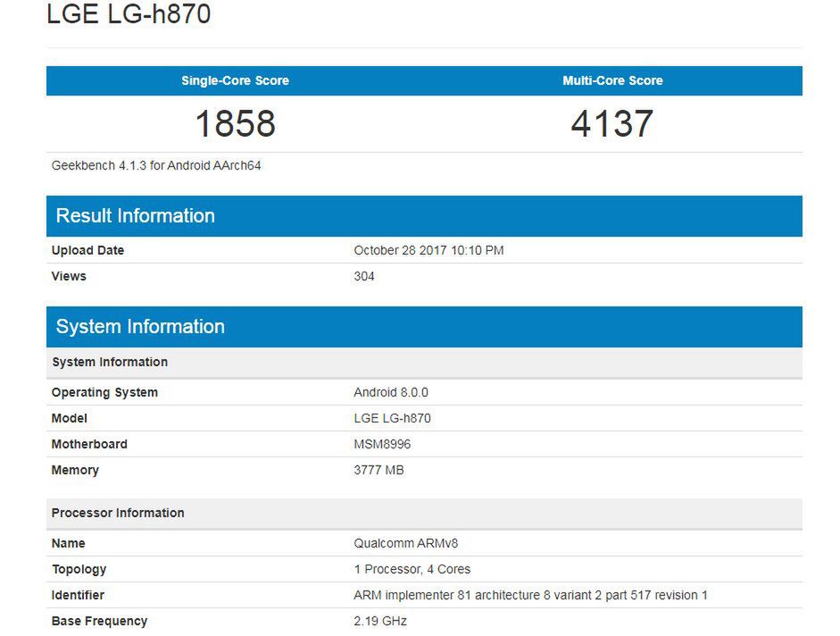Select the MSM8996 motherboard value

382,444
